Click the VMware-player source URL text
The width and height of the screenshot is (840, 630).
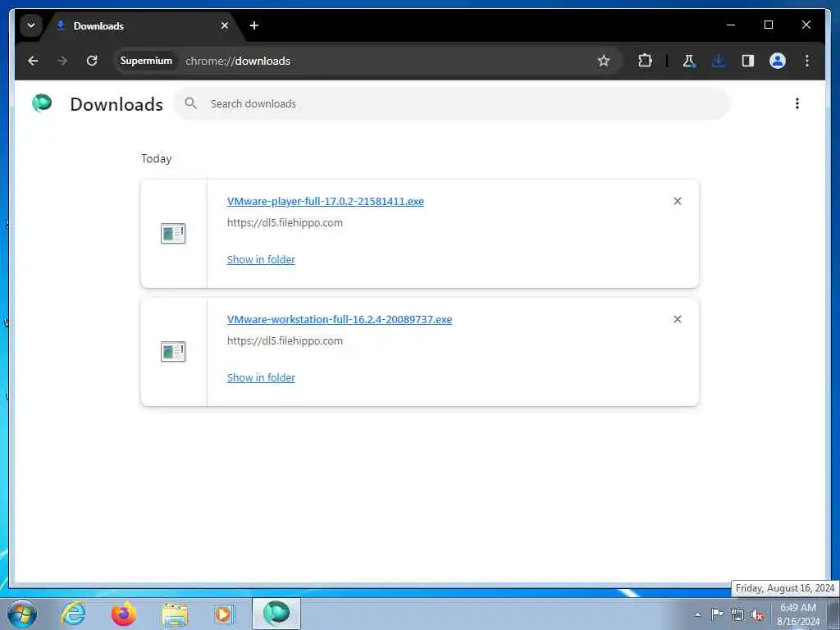pyautogui.click(x=285, y=223)
